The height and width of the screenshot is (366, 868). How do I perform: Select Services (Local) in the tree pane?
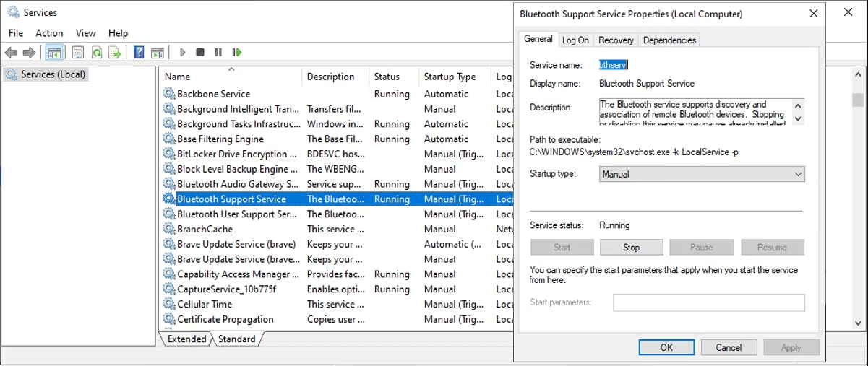53,74
